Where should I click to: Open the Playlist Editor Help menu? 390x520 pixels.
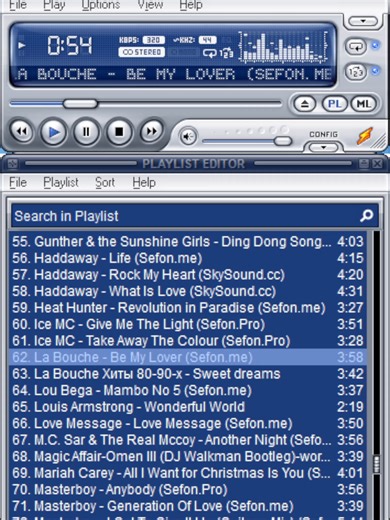(144, 182)
